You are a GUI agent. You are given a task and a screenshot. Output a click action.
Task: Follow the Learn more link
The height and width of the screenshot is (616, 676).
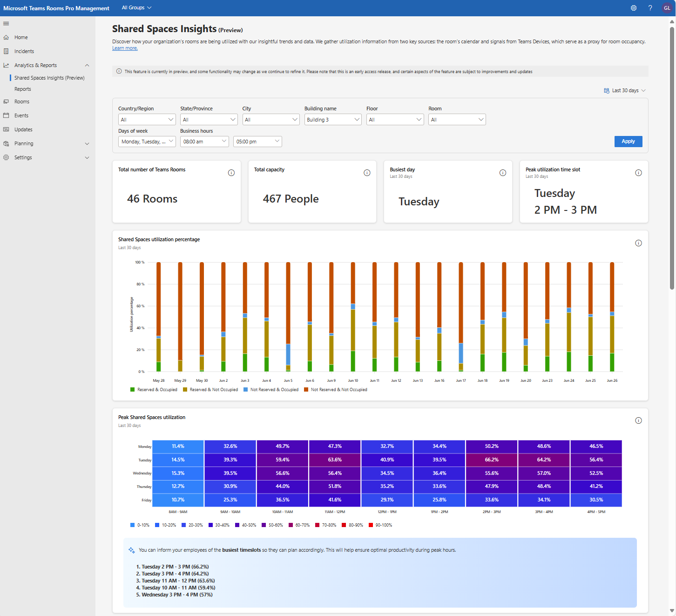tap(125, 48)
